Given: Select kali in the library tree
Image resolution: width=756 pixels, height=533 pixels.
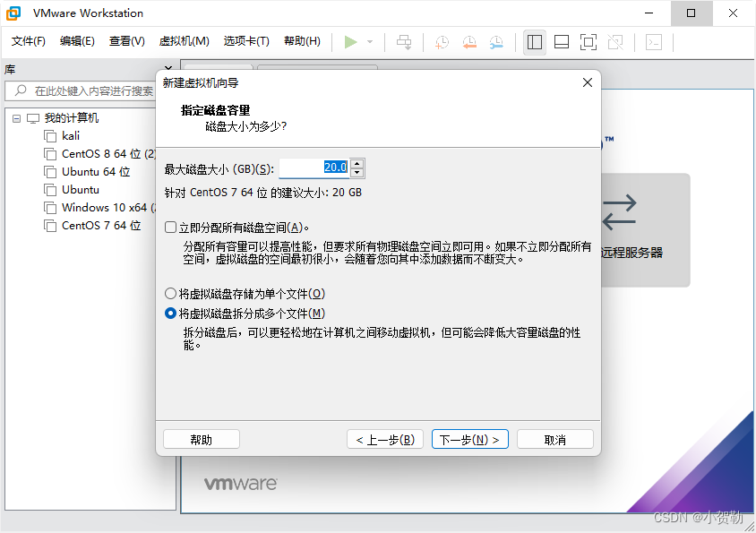Looking at the screenshot, I should (x=71, y=135).
